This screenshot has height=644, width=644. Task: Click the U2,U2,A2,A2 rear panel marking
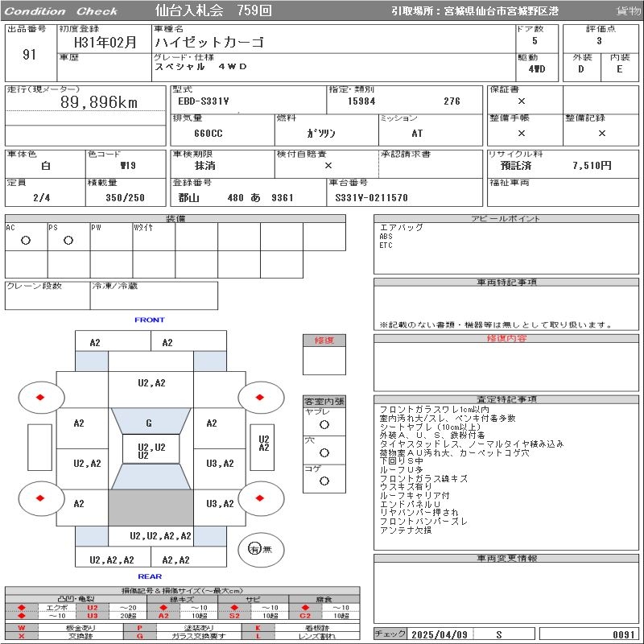pyautogui.click(x=160, y=536)
